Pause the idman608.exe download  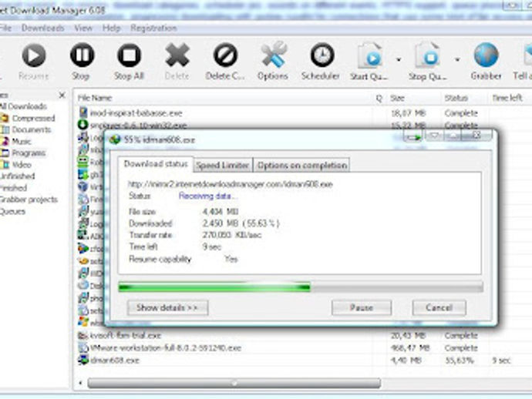click(x=362, y=308)
